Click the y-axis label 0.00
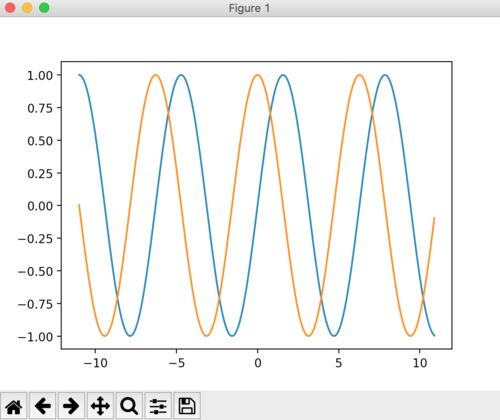 40,206
